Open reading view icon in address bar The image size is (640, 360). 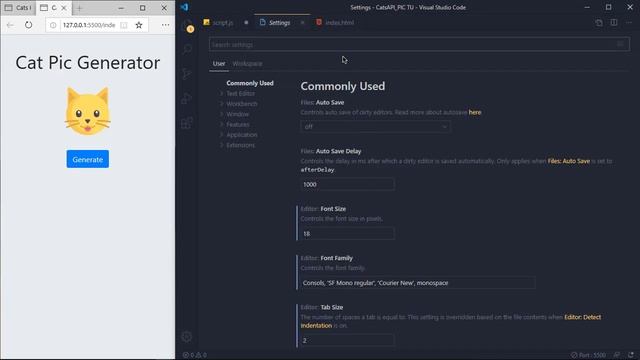tap(124, 25)
